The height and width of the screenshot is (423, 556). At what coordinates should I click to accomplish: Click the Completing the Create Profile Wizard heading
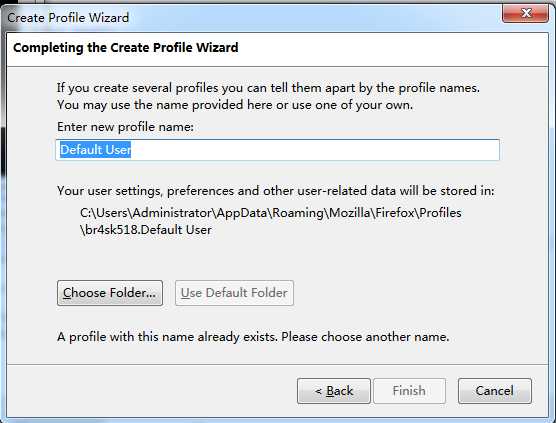[x=126, y=48]
